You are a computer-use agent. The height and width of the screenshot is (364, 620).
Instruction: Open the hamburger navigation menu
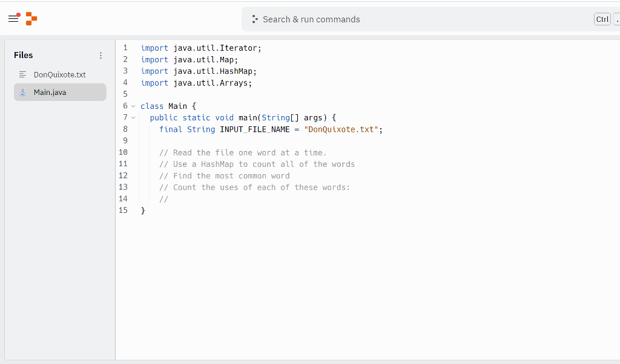13,19
